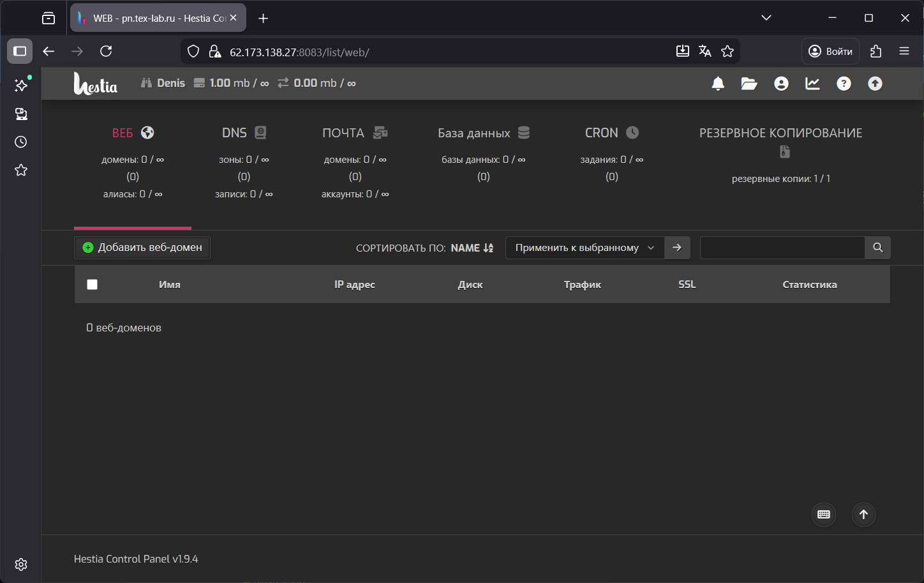This screenshot has width=924, height=583.
Task: Click the search magnifier button
Action: [x=878, y=248]
